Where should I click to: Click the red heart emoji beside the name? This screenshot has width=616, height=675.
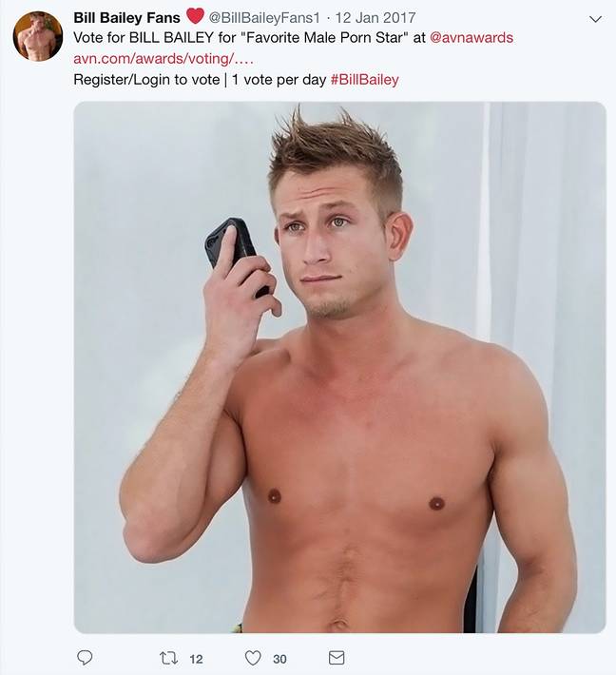(195, 16)
